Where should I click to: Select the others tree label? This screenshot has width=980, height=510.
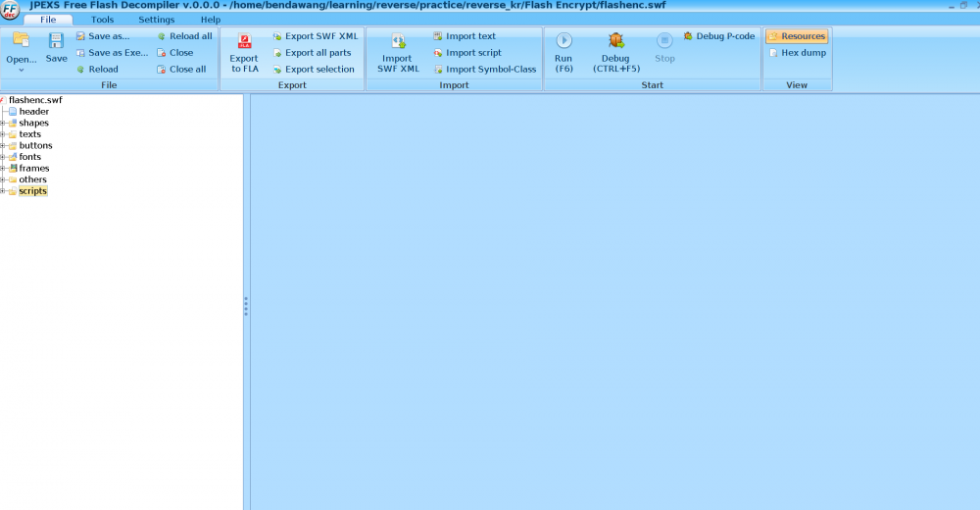pos(32,178)
